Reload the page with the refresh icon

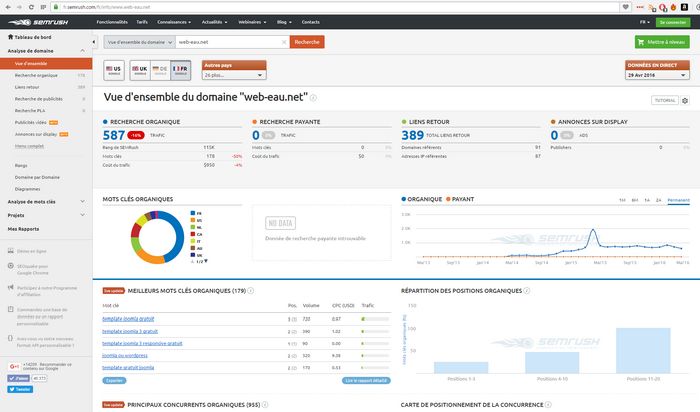(31, 7)
